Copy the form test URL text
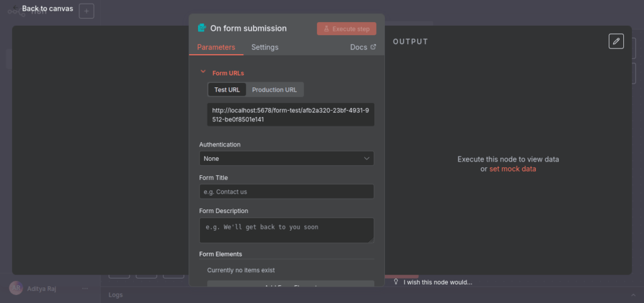The width and height of the screenshot is (644, 303). tap(291, 114)
